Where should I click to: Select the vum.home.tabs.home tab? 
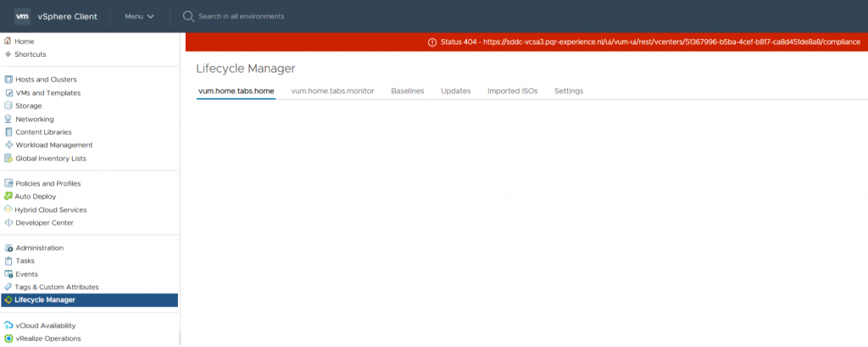point(236,91)
